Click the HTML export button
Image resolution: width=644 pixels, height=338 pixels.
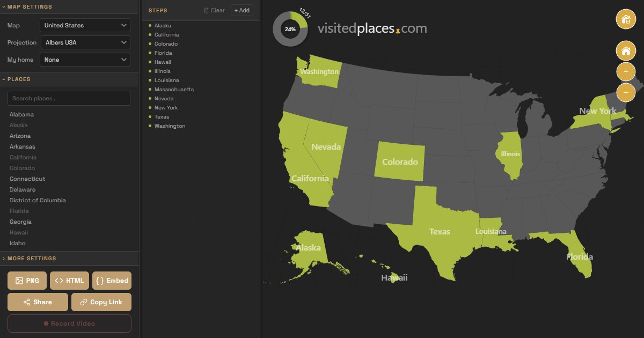pos(70,281)
